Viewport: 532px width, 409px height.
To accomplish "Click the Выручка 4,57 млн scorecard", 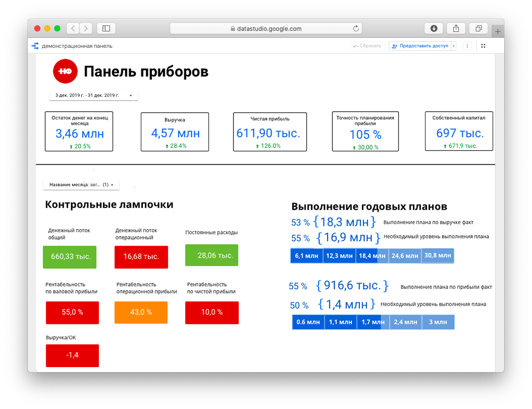I will coord(175,132).
